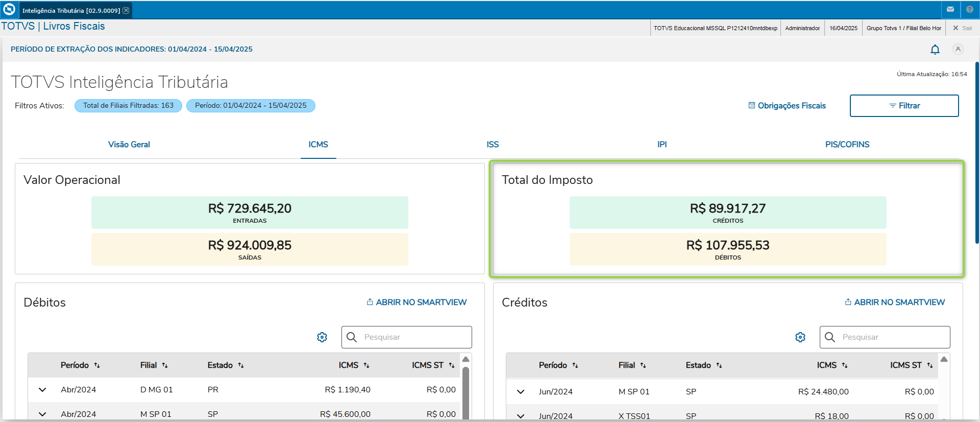The image size is (980, 422).
Task: Select the ICMS tab
Action: tap(318, 145)
